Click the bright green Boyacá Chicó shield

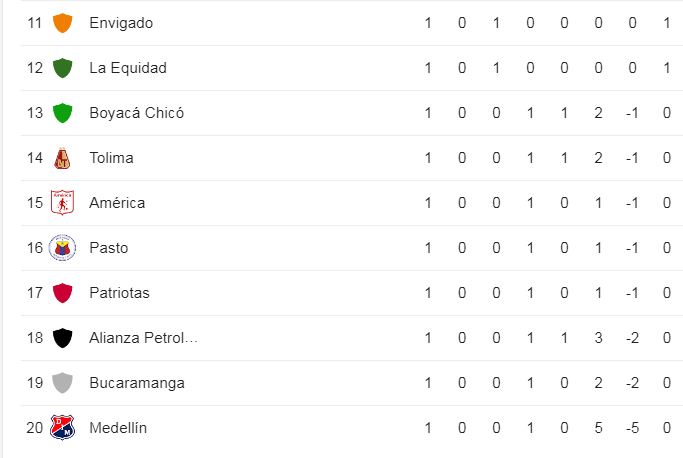pyautogui.click(x=62, y=112)
